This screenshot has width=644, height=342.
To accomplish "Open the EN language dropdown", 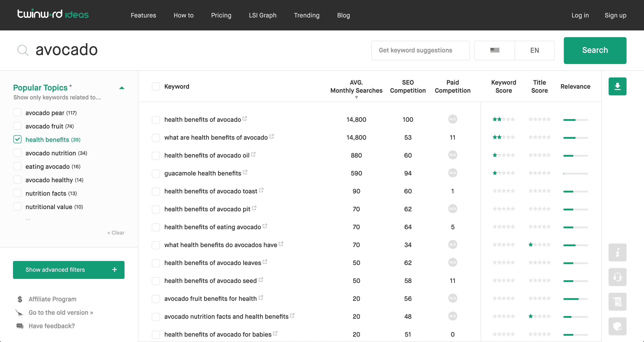I will tap(535, 50).
